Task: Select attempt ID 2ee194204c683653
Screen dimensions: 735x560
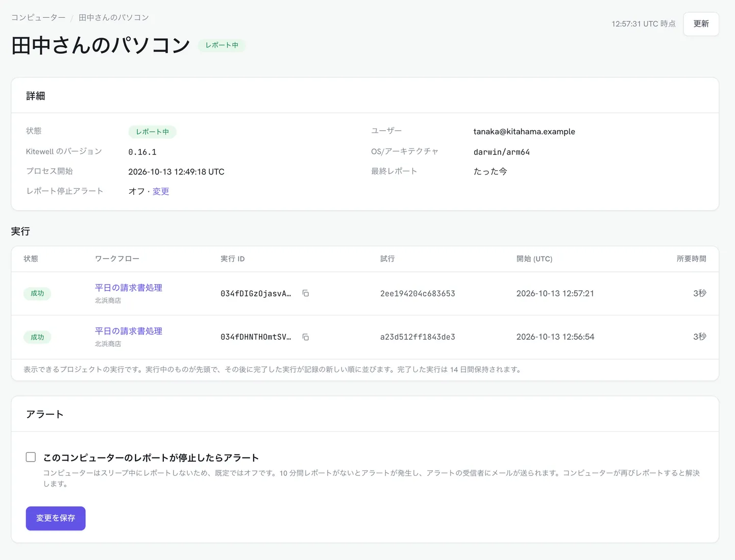Action: (418, 293)
